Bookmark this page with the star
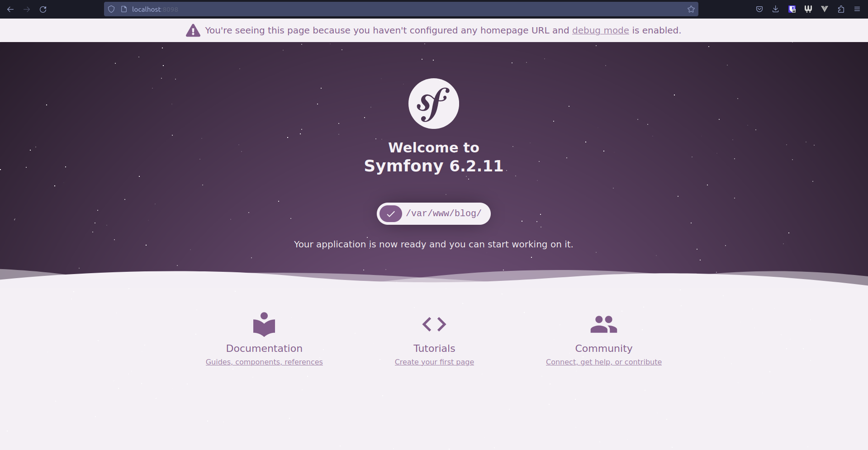Viewport: 868px width, 450px height. [691, 9]
